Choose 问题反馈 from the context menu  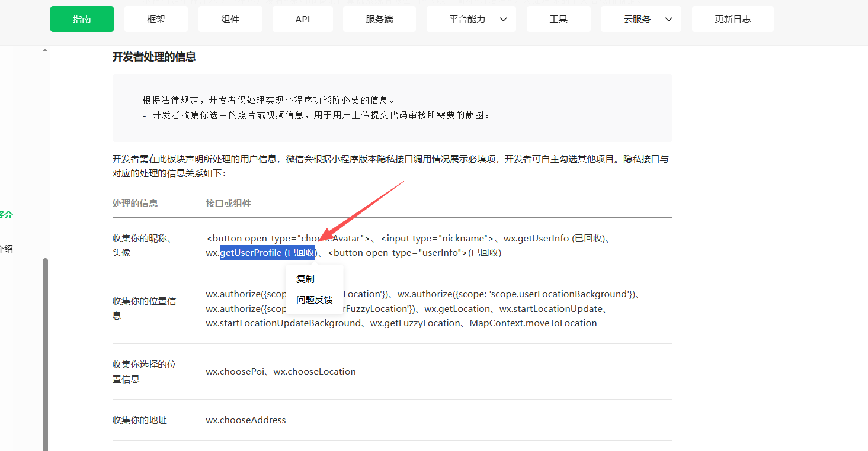[314, 299]
